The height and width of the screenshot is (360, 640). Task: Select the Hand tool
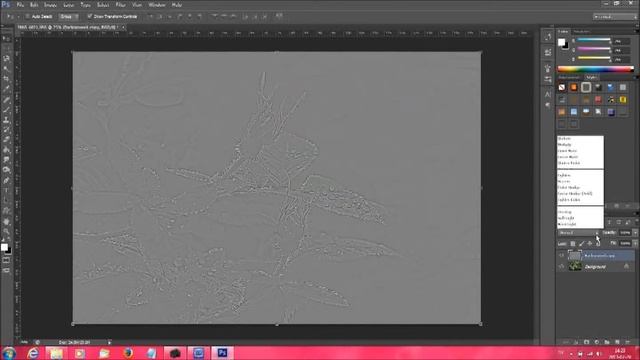point(6,222)
